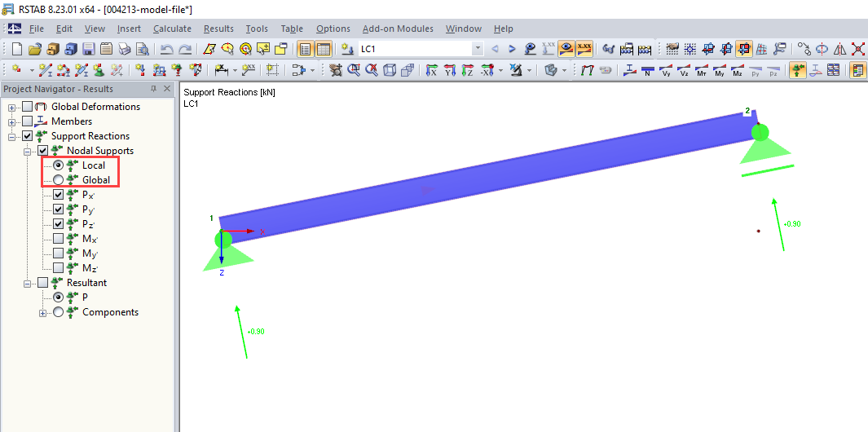This screenshot has width=868, height=432.
Task: Redo the last action
Action: pyautogui.click(x=185, y=49)
